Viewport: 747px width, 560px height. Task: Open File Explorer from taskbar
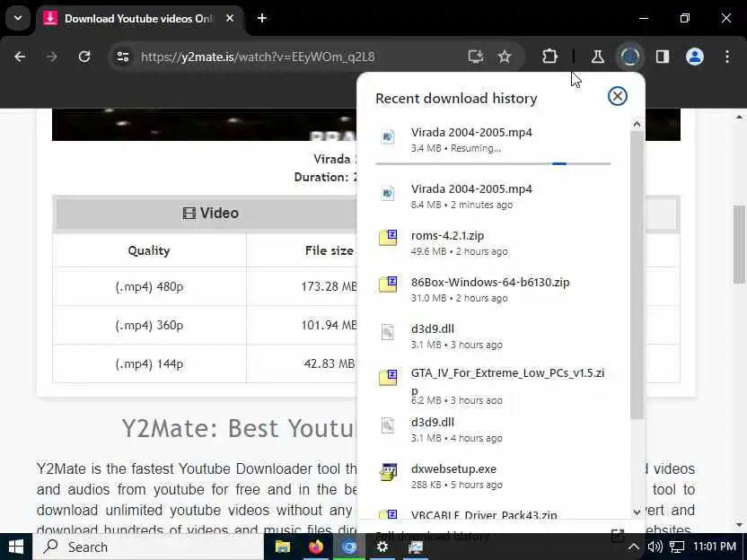pyautogui.click(x=283, y=547)
